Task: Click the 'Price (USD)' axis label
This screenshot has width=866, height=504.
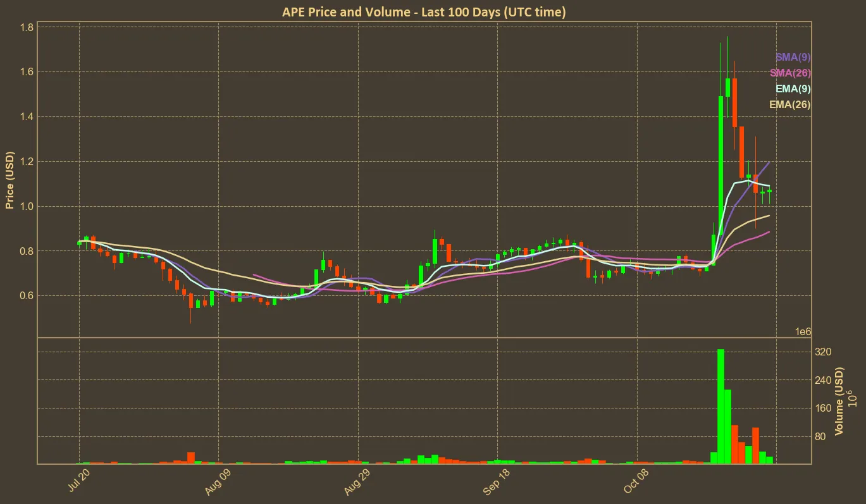Action: pyautogui.click(x=10, y=180)
